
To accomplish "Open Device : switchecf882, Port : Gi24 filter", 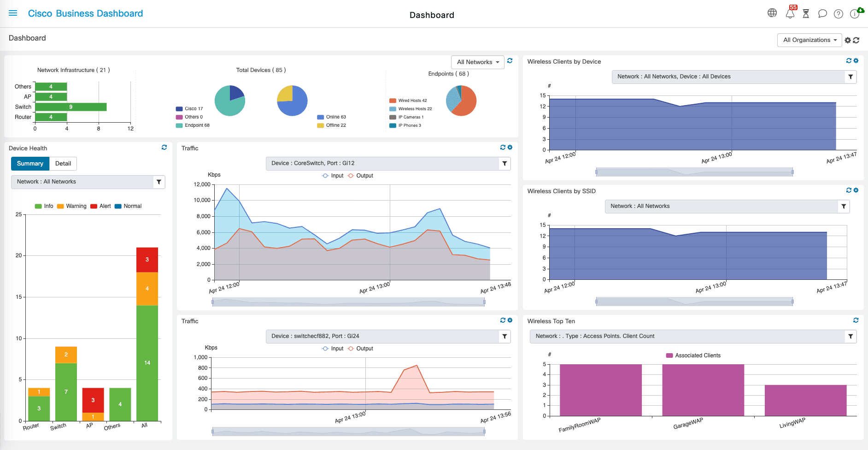I will 388,337.
